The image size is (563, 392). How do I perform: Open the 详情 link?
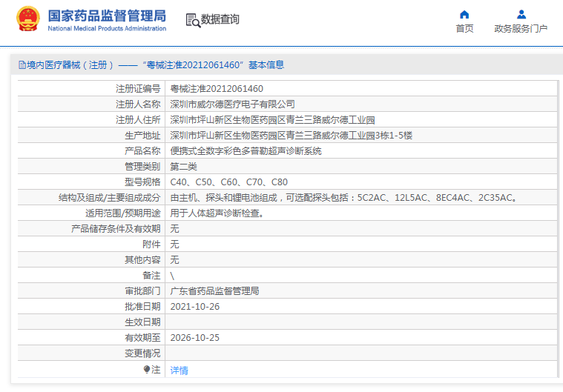click(179, 370)
